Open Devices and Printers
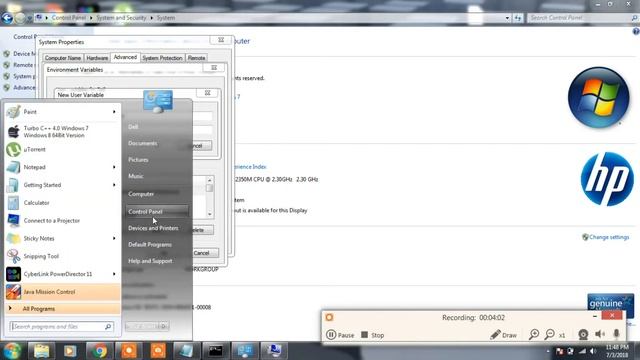Screen dimensions: 640x360 click(x=153, y=228)
